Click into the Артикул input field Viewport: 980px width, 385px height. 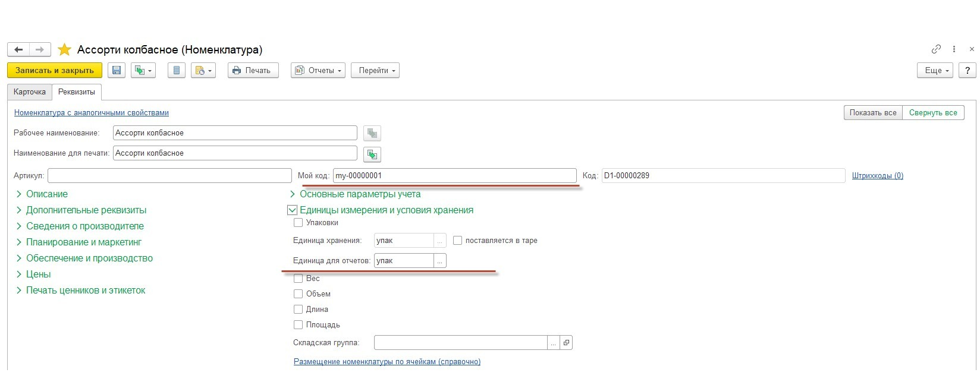tap(169, 176)
